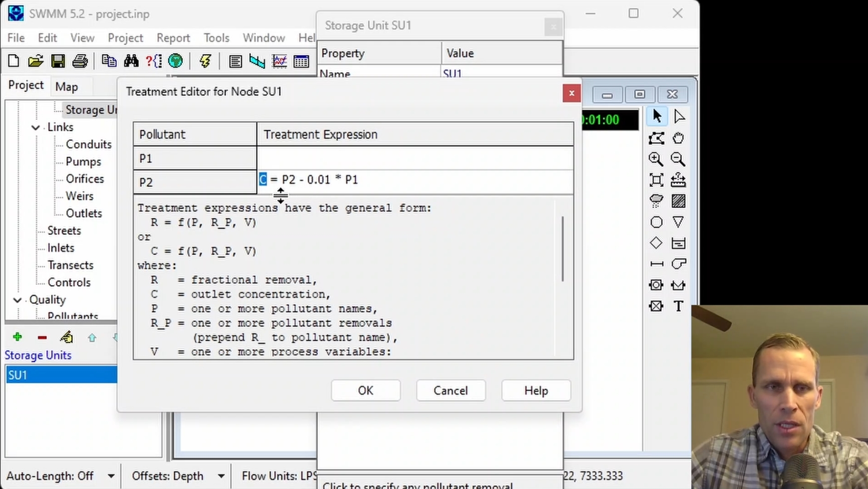Screen dimensions: 868x489
Task: Open the File menu
Action: [16, 38]
